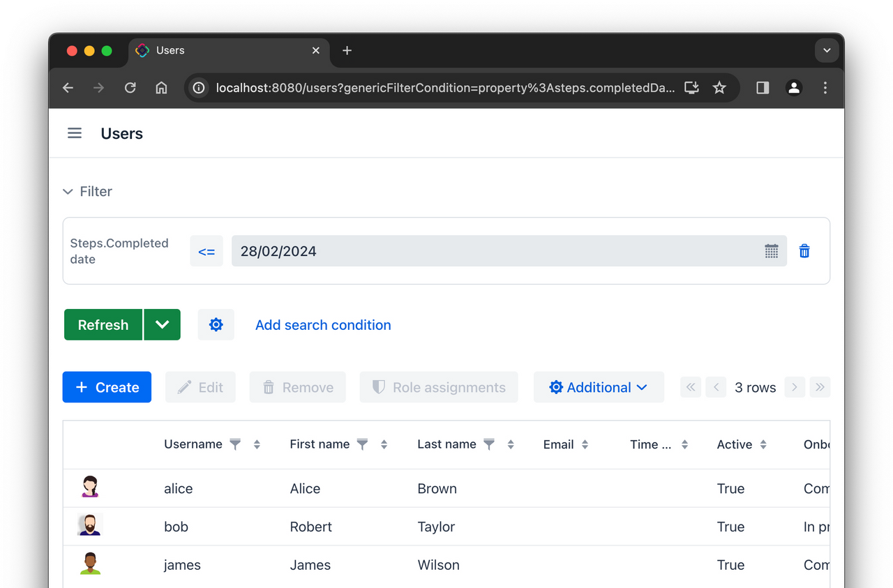Delete the filter condition using trash icon
This screenshot has width=893, height=588.
(x=804, y=251)
